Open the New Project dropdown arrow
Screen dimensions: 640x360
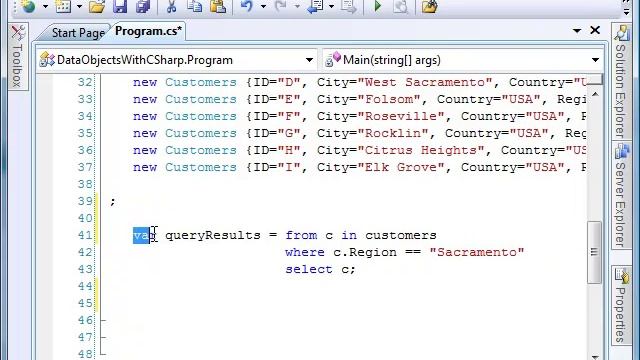click(45, 7)
